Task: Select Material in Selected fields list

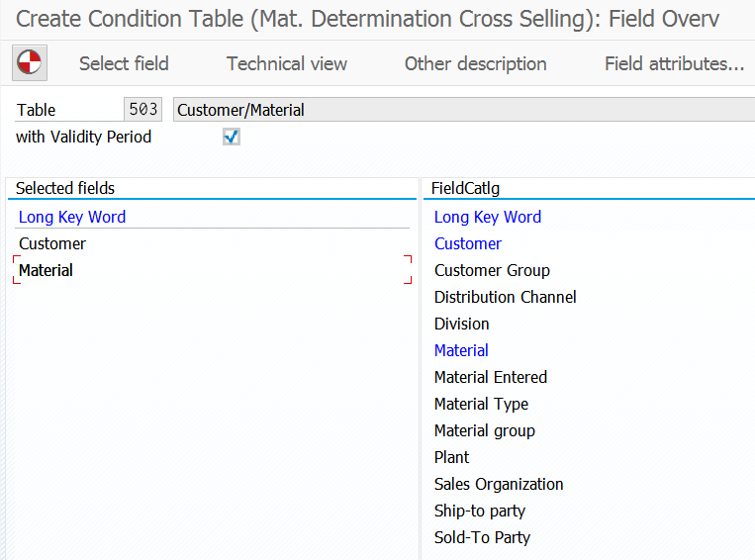Action: tap(46, 270)
